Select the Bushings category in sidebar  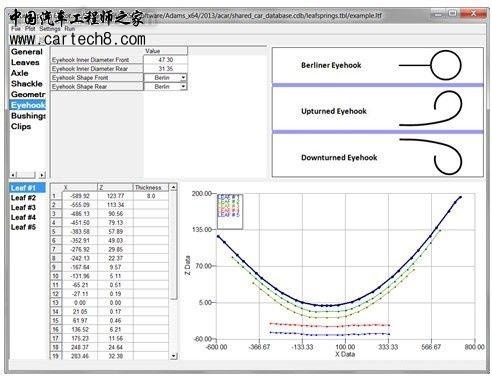[28, 116]
